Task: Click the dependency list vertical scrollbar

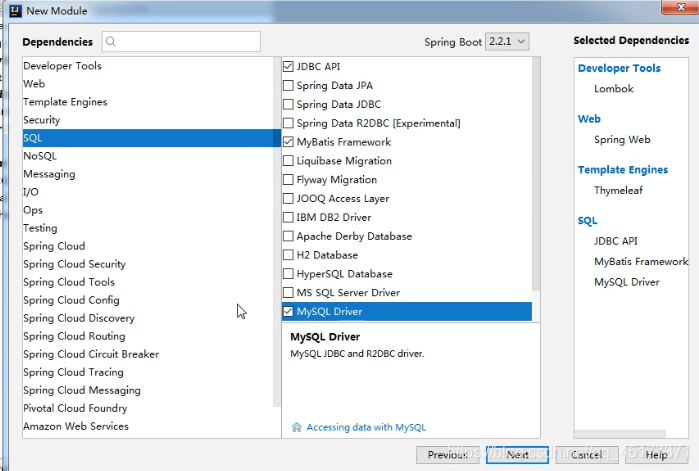Action: [x=536, y=174]
